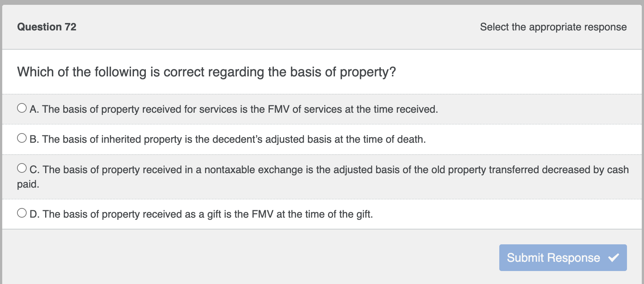Click the word paid in option C
This screenshot has width=644, height=284.
[x=28, y=184]
